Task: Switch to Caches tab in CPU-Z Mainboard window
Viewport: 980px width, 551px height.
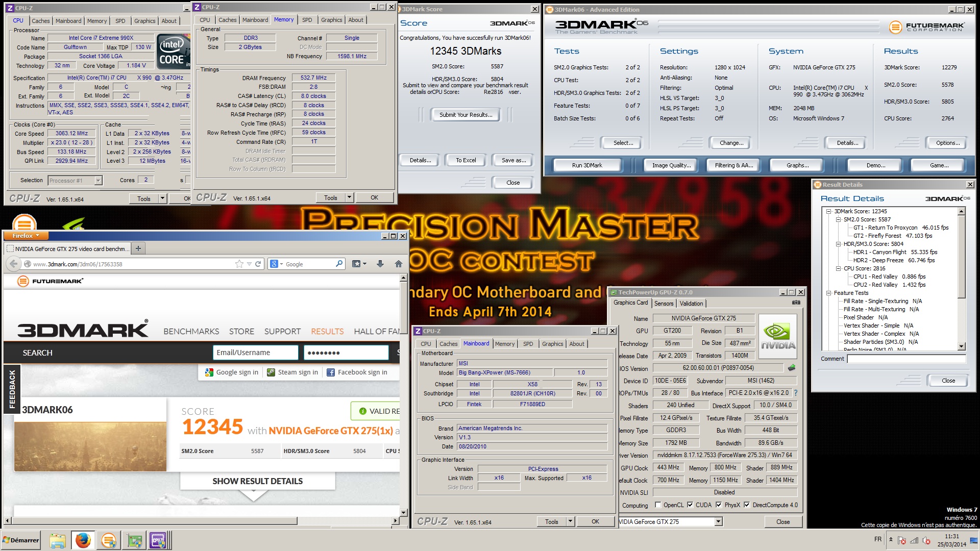Action: (448, 344)
